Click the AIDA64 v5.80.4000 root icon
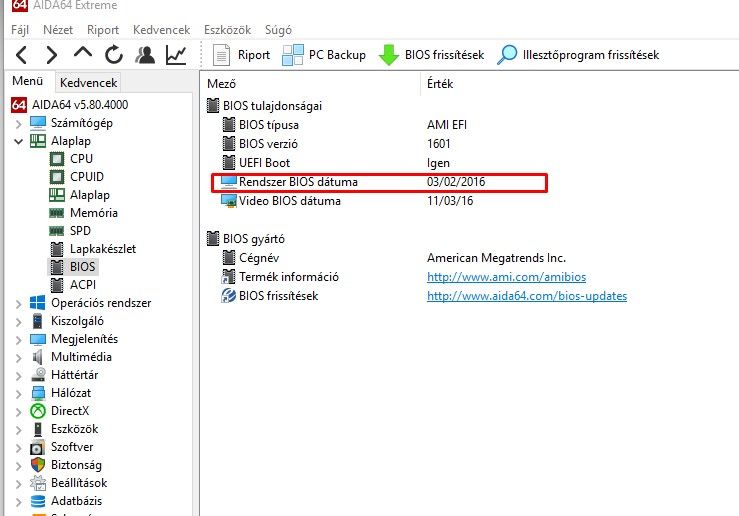 click(x=19, y=105)
